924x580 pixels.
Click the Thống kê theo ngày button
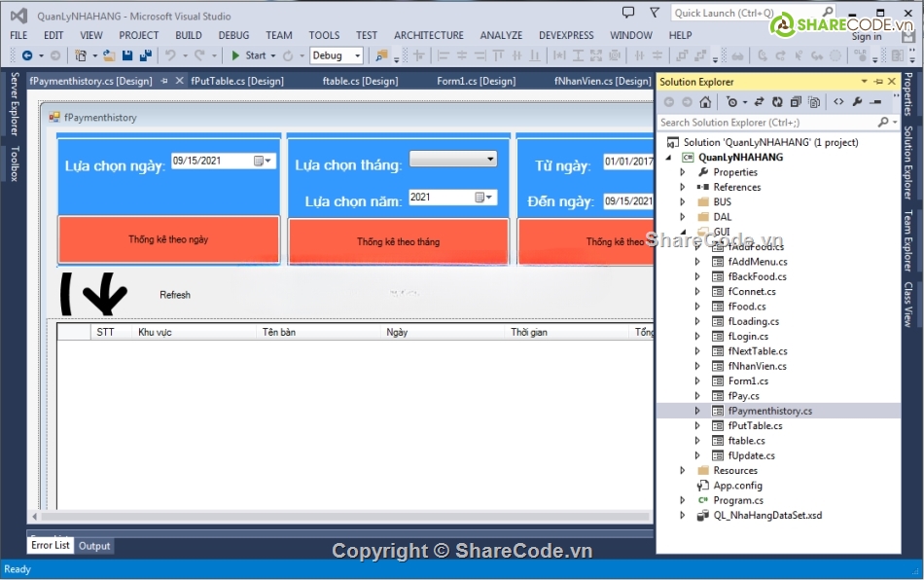[168, 239]
